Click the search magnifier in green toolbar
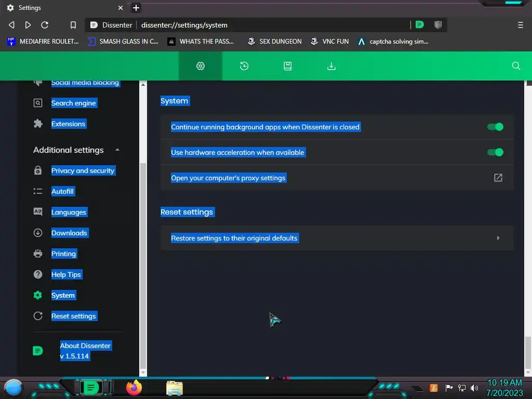532x399 pixels. click(x=516, y=66)
